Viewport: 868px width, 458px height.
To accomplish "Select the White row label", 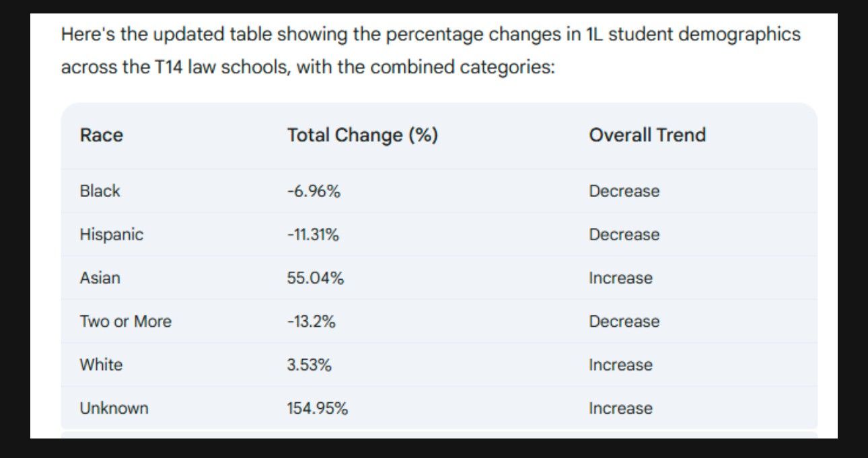I will (101, 365).
